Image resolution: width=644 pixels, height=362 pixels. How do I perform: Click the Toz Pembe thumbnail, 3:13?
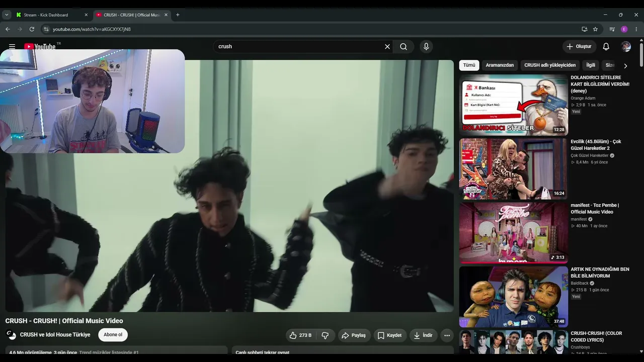click(513, 233)
